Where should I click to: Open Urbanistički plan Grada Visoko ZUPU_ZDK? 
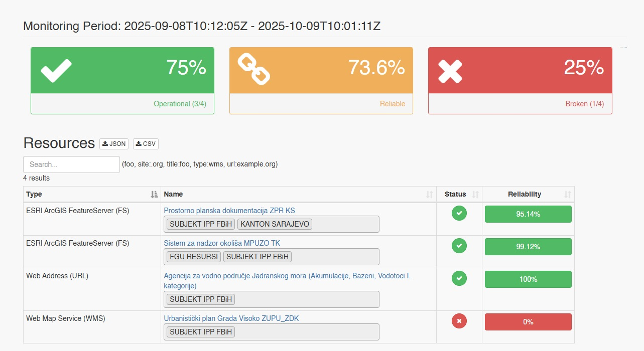(x=231, y=318)
